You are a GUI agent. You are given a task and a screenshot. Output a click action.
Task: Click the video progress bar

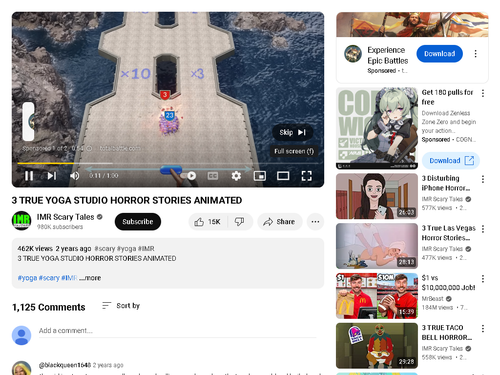(x=168, y=163)
